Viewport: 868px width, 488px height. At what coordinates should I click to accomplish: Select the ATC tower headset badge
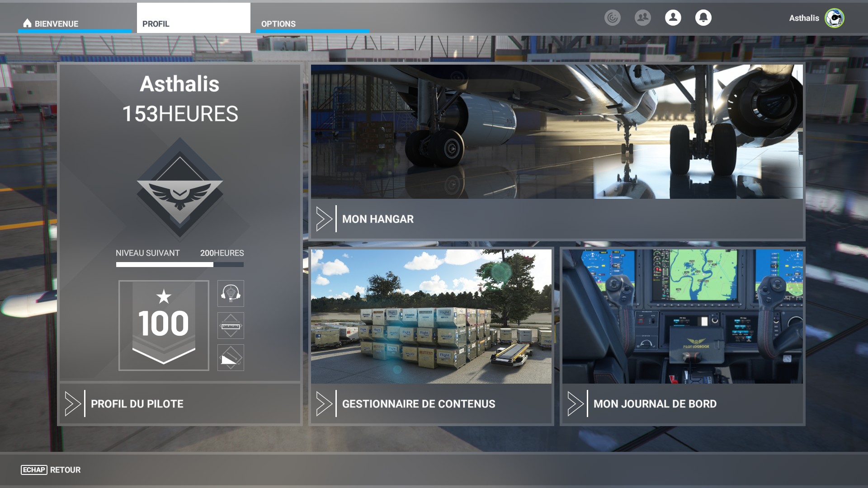click(231, 294)
